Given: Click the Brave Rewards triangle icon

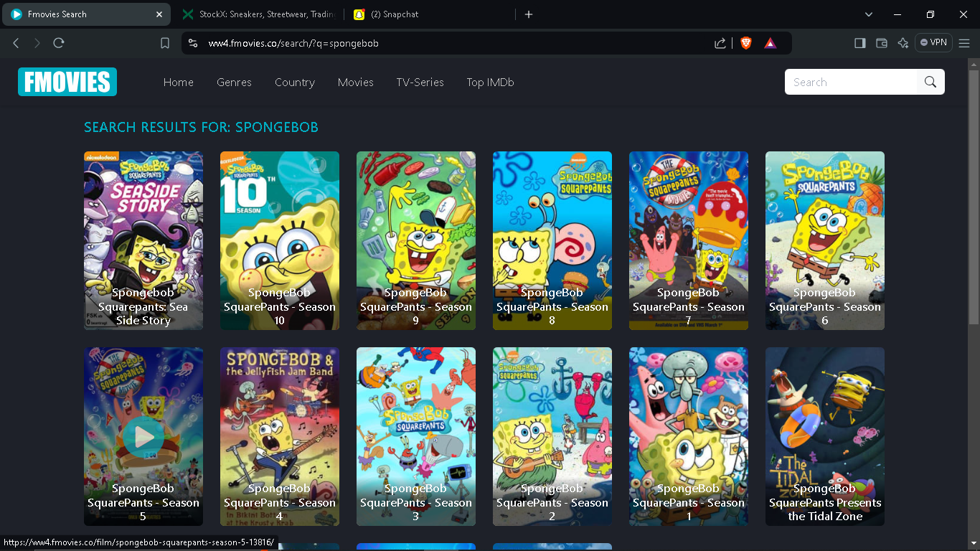Looking at the screenshot, I should 770,43.
